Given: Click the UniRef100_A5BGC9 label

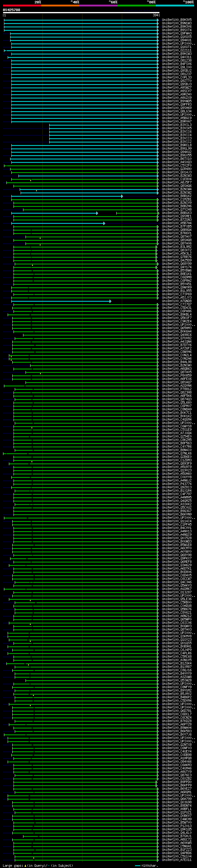Looking at the screenshot, I should tap(177, 118).
